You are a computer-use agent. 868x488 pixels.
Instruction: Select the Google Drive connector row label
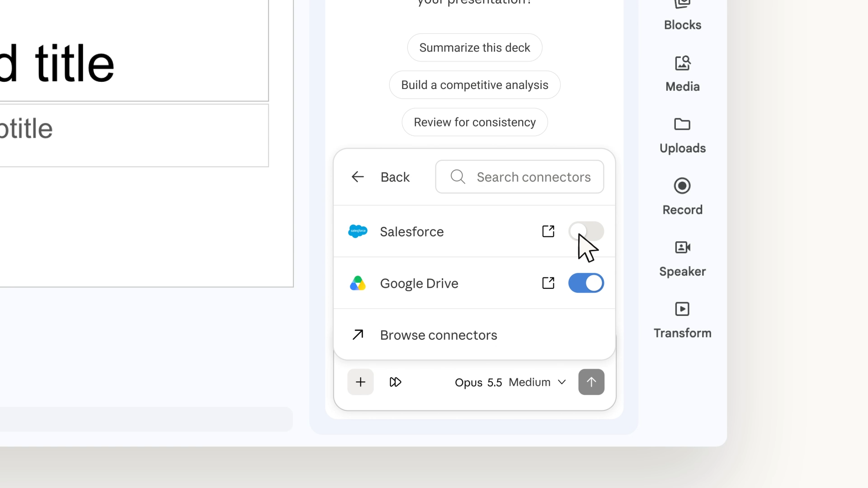pos(419,284)
